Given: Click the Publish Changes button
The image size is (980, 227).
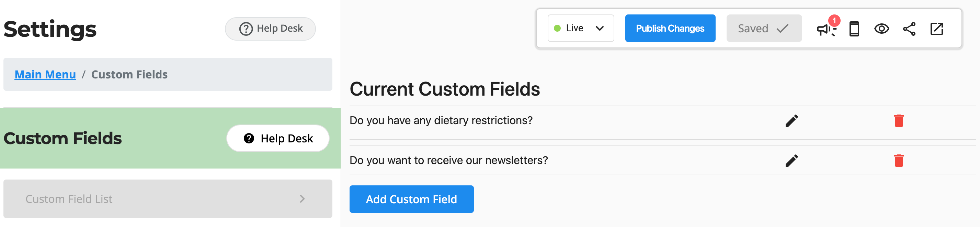Looking at the screenshot, I should tap(670, 28).
